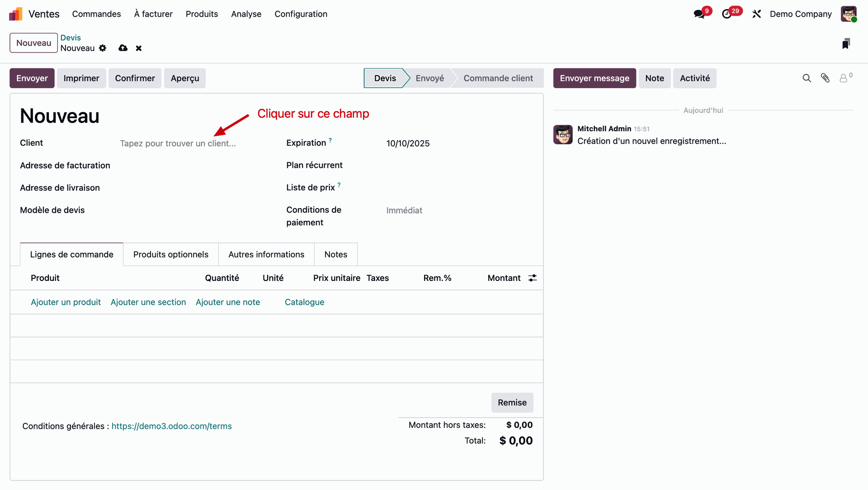Click the Mitchell Admin avatar thumbnail

point(562,134)
